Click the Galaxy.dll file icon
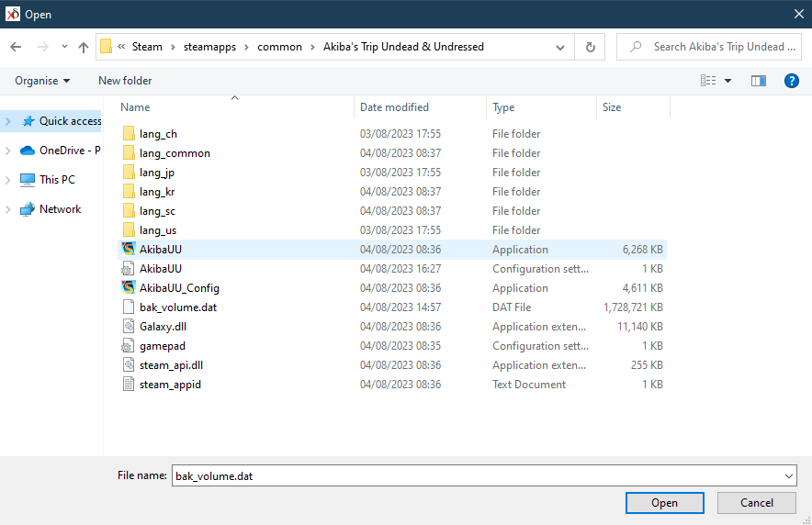Image resolution: width=812 pixels, height=525 pixels. point(129,326)
